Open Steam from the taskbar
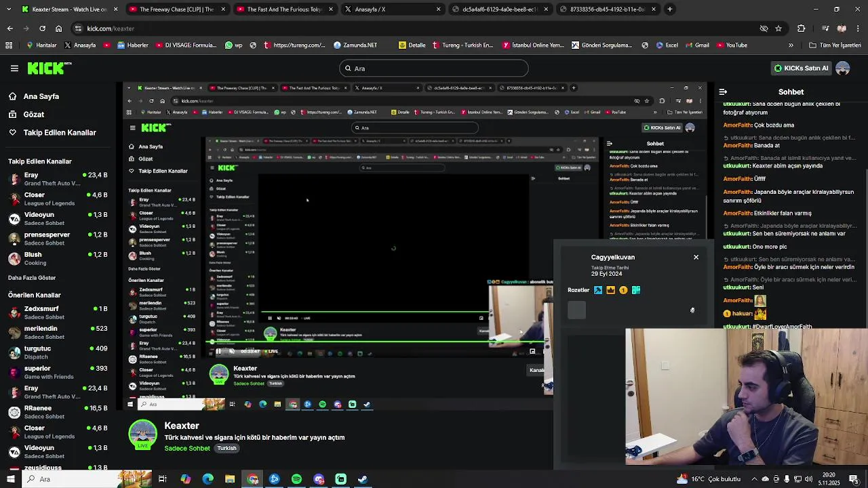868x488 pixels. coord(363,479)
